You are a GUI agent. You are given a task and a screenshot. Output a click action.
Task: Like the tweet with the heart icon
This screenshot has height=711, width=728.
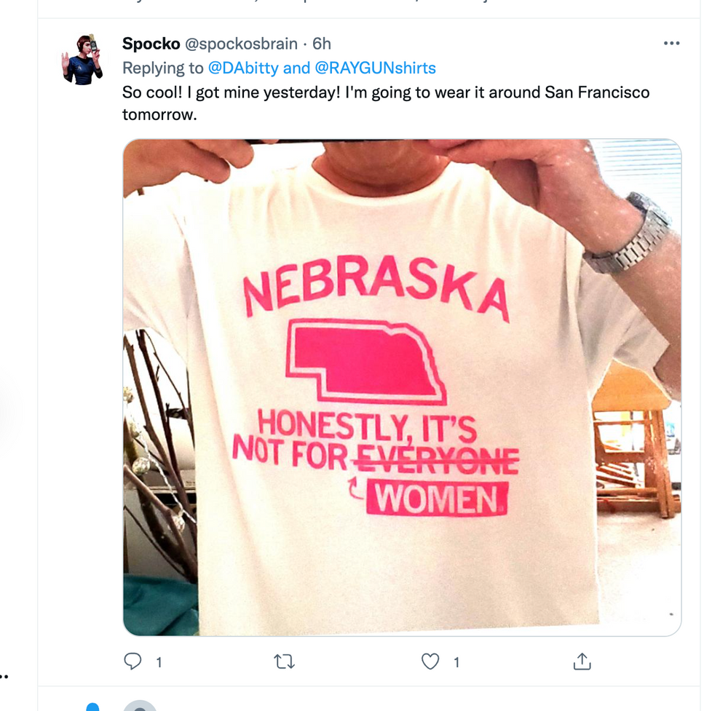431,661
